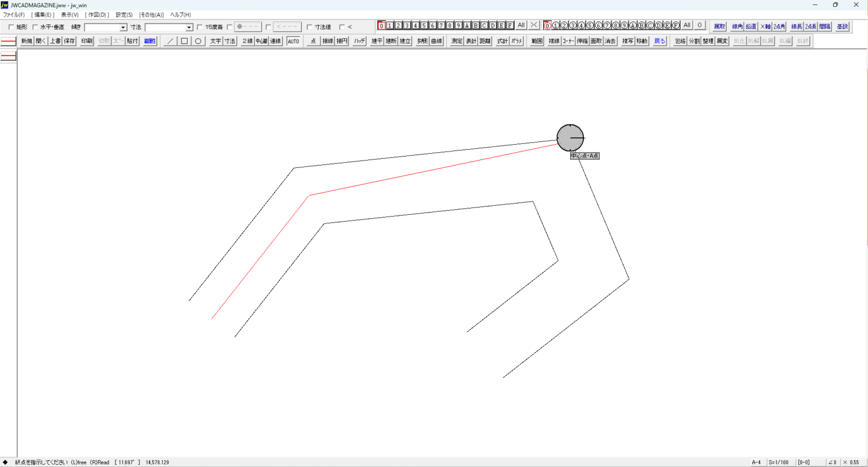868x467 pixels.
Task: Click the 戻る (undo) button
Action: click(x=659, y=41)
